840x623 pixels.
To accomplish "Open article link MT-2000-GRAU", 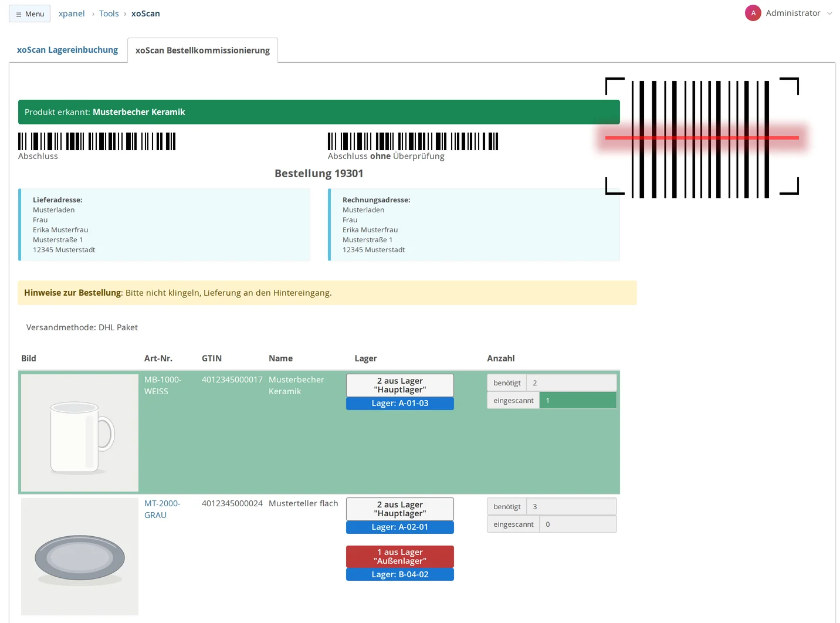I will tap(162, 509).
